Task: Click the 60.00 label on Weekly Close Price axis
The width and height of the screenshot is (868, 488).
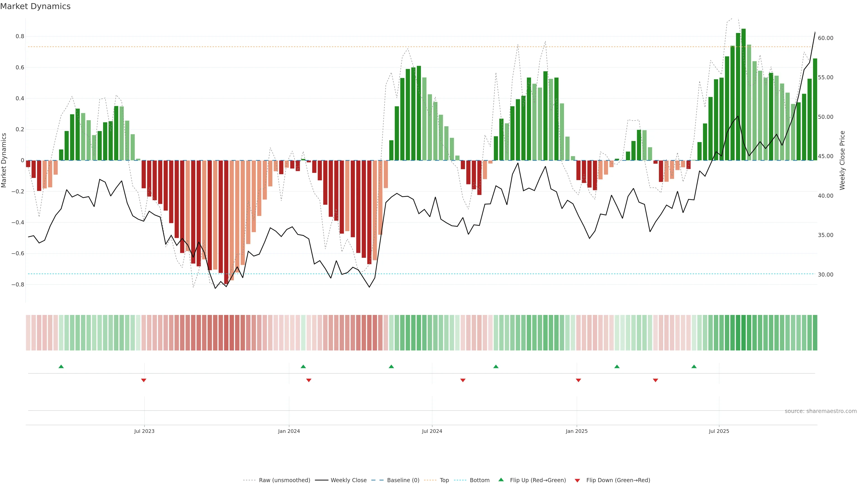Action: pos(825,38)
